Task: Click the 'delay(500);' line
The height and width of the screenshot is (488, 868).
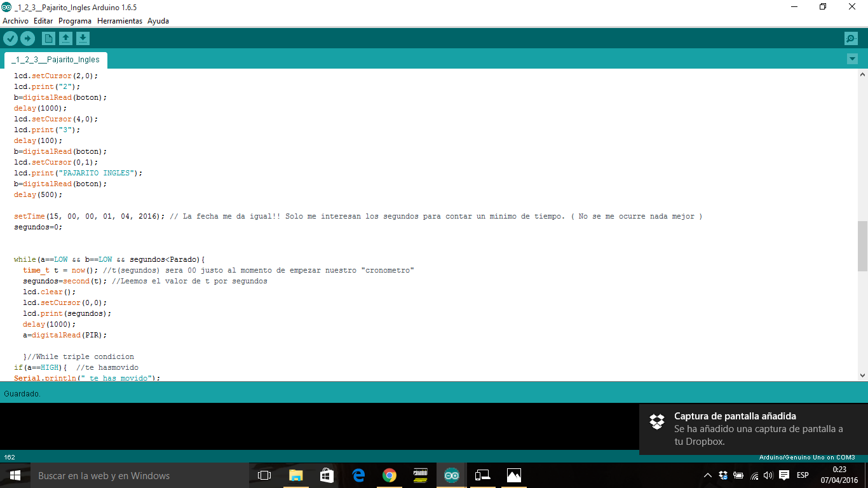Action: [x=38, y=194]
